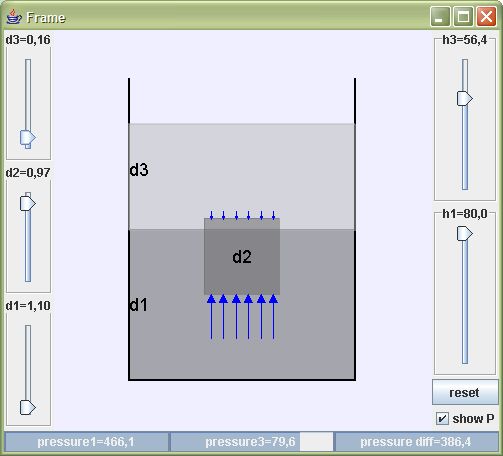Click the h1 height slider thumb
503x456 pixels.
465,233
